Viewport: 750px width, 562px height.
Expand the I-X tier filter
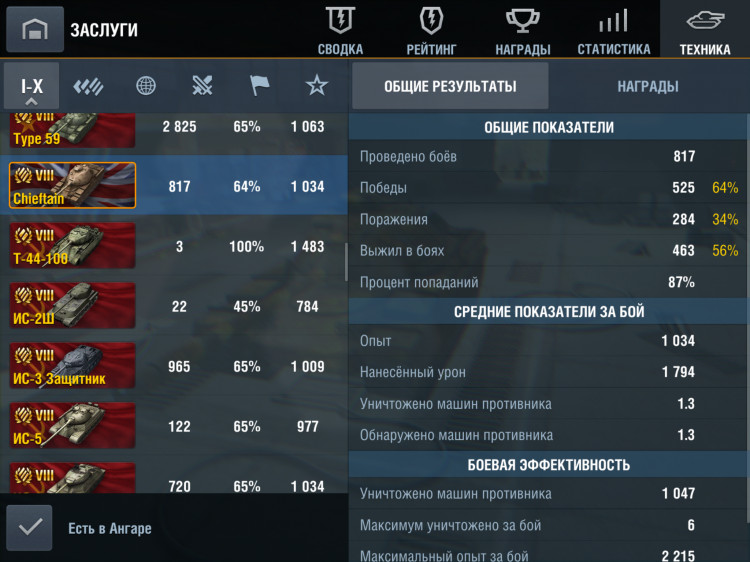(x=32, y=86)
